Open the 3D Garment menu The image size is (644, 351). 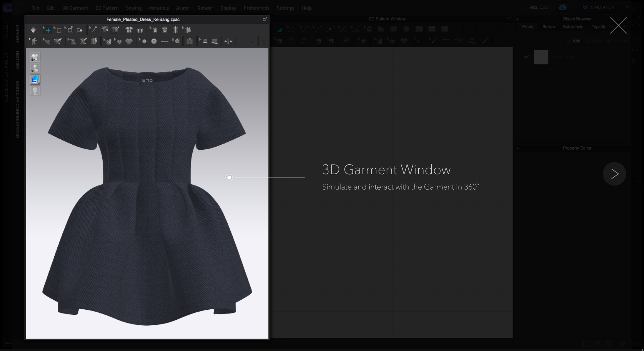[x=75, y=8]
